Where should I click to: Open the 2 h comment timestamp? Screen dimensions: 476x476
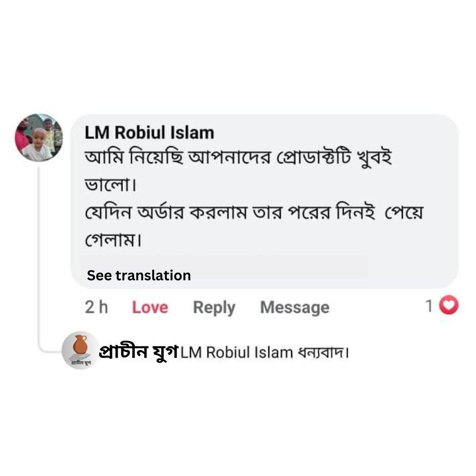coord(96,307)
